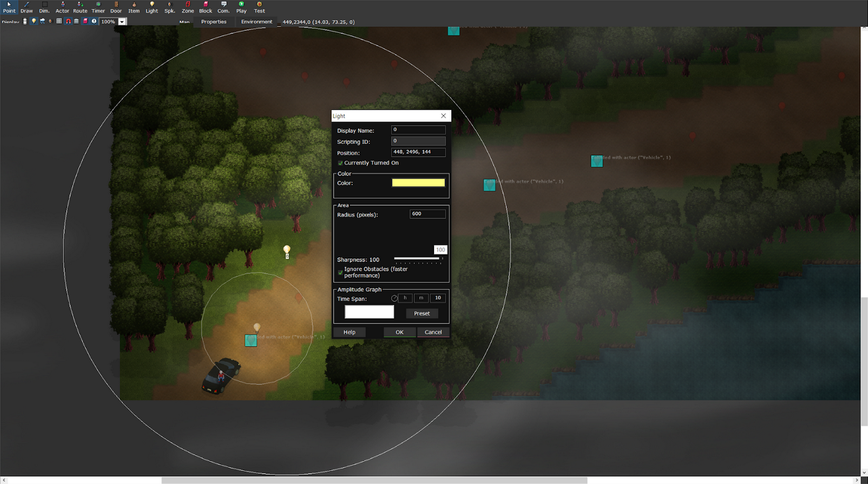Click the Position input field

pos(418,152)
